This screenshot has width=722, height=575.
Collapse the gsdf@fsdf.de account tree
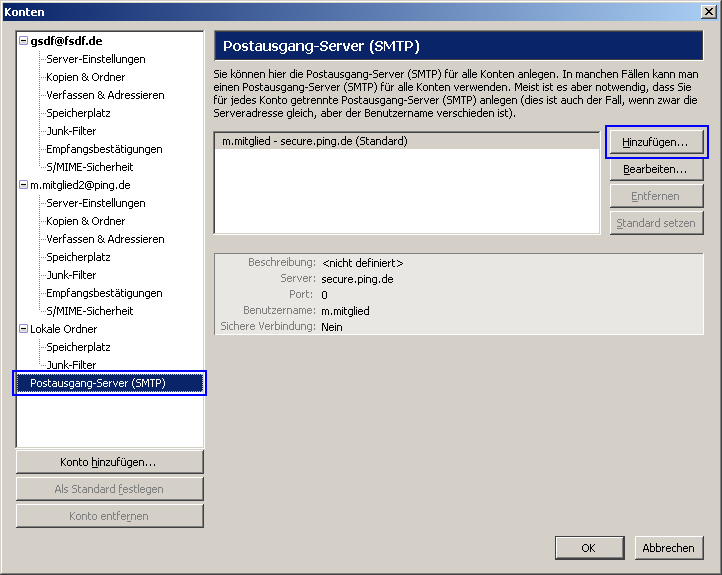coord(24,41)
